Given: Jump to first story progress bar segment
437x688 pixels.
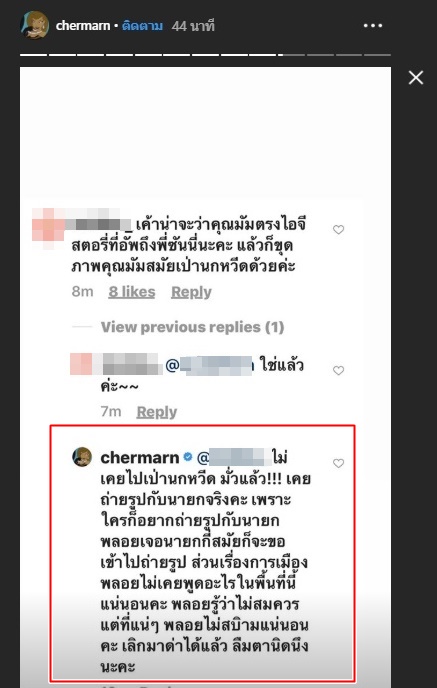Looking at the screenshot, I should pos(33,55).
